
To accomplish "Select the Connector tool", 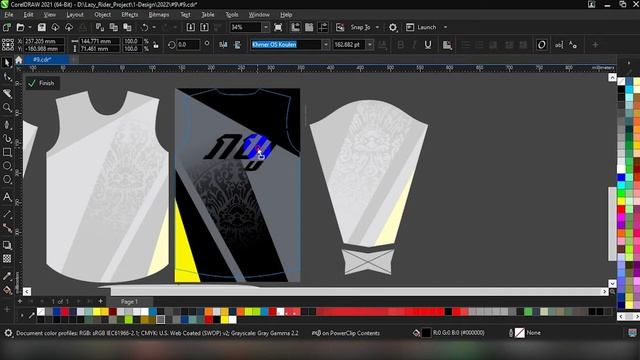I will pos(7,228).
